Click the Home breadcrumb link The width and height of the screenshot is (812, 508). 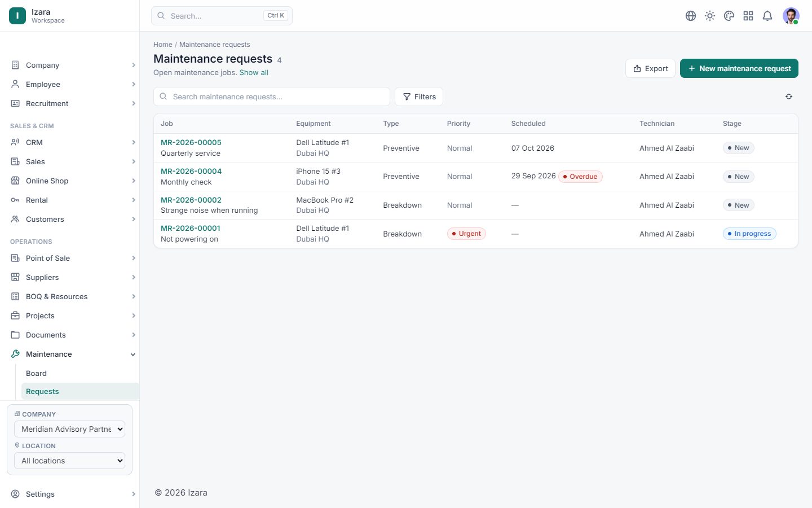pos(163,45)
